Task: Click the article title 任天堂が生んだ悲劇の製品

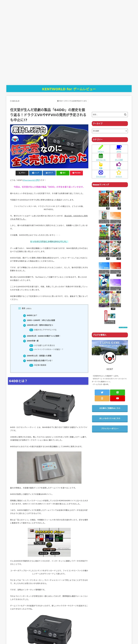Action: click(48, 115)
